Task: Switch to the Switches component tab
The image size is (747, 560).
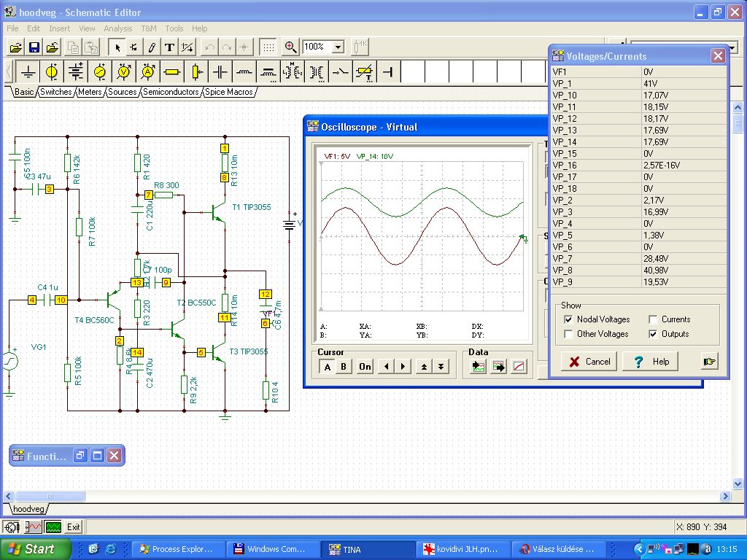Action: [x=55, y=92]
